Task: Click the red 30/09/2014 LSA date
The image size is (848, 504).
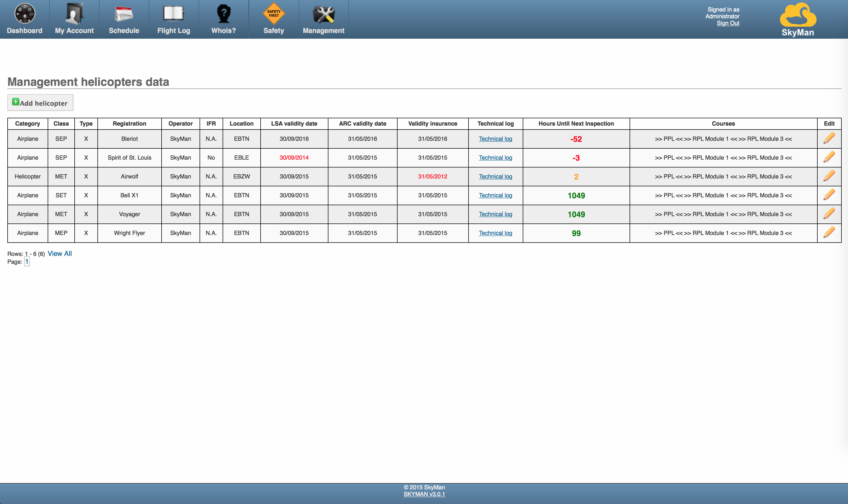Action: [294, 158]
